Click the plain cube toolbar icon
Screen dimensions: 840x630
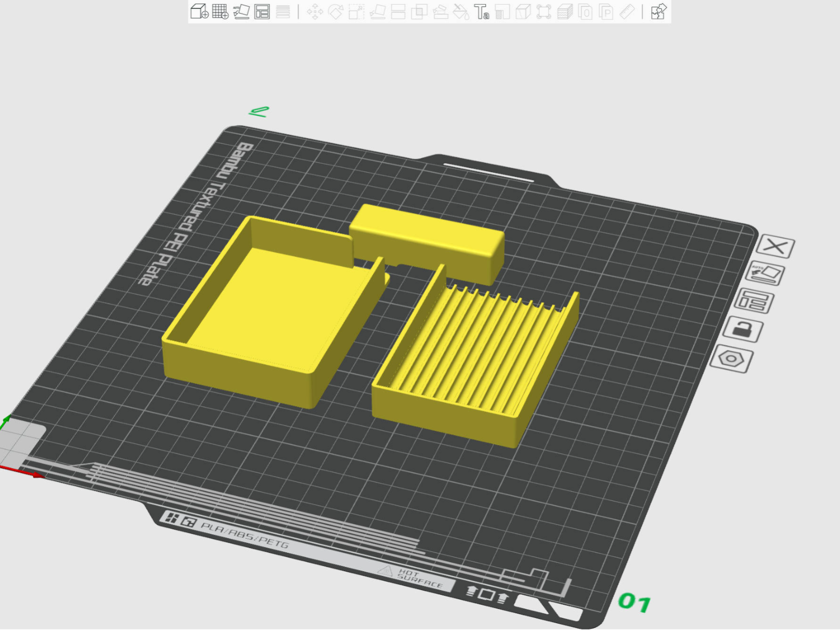tap(523, 12)
